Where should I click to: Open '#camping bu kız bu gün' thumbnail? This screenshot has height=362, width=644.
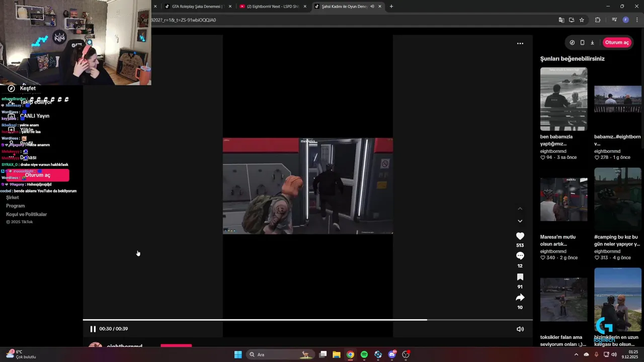617,199
